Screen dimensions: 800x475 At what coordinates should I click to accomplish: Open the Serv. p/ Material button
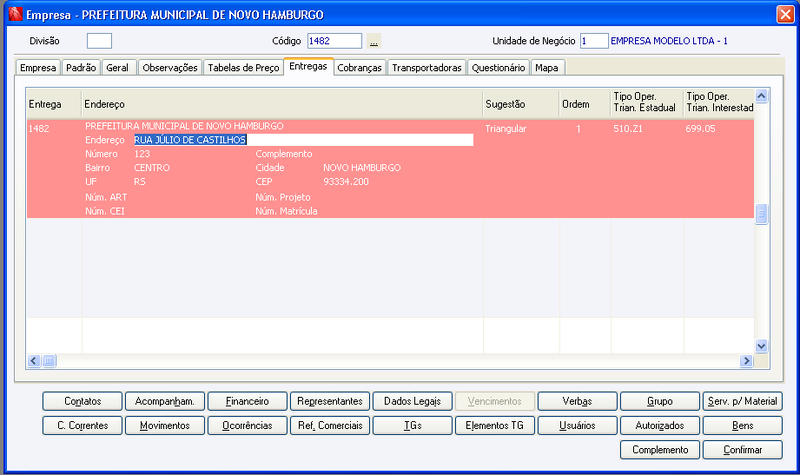(742, 401)
